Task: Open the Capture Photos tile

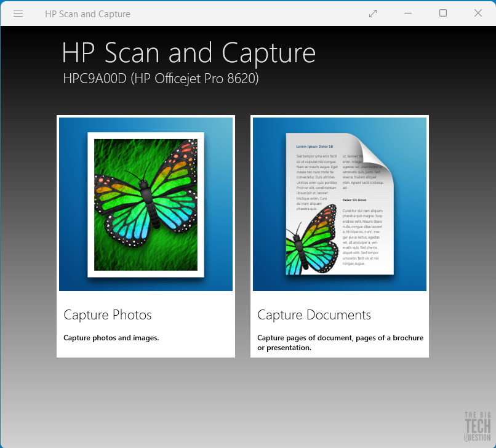Action: coord(145,236)
